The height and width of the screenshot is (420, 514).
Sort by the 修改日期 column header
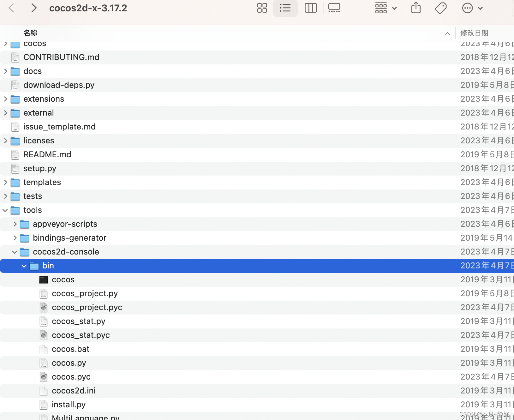pyautogui.click(x=474, y=33)
